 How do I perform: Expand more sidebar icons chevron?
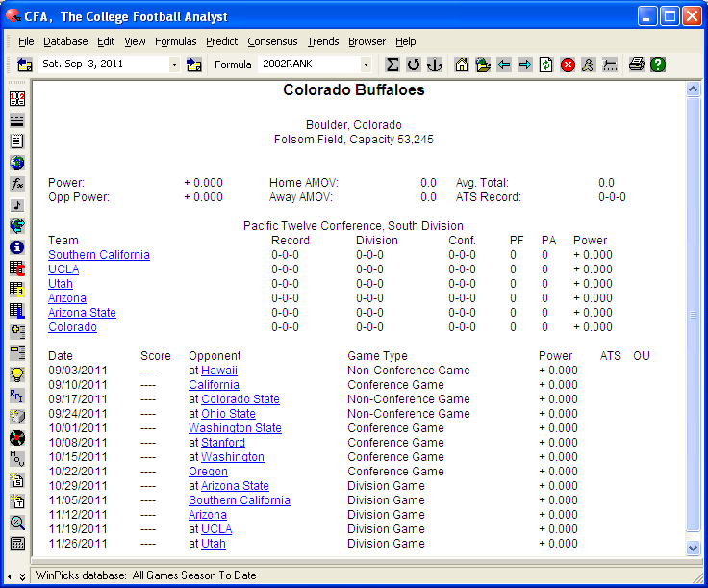22,576
